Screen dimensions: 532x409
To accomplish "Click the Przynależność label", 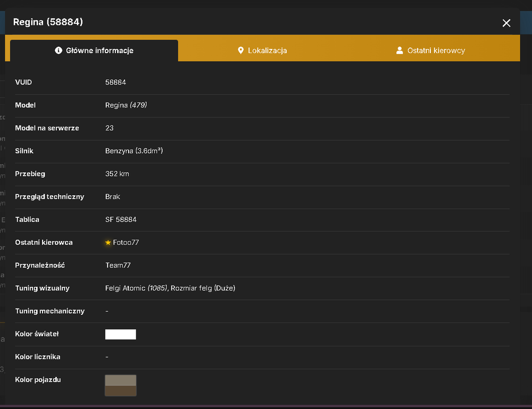I will tap(40, 265).
